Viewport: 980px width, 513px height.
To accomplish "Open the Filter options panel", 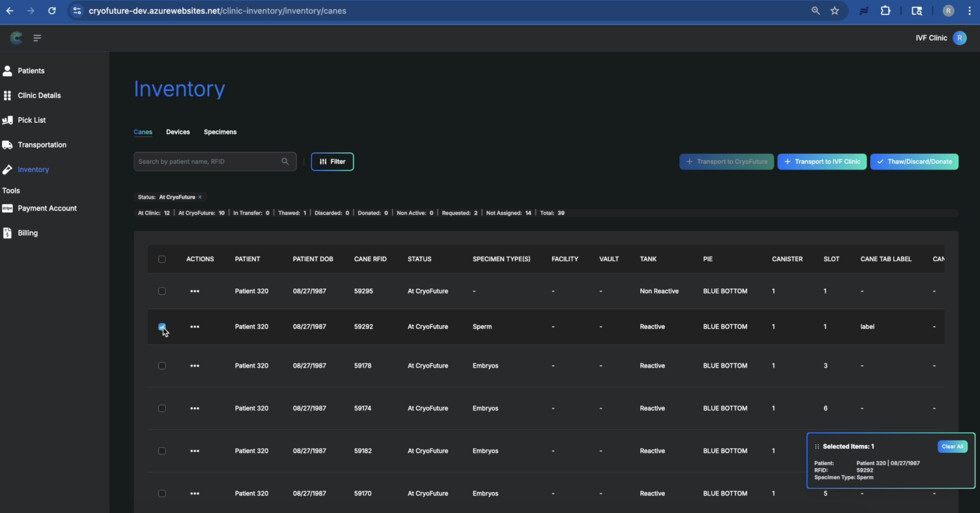I will (x=332, y=161).
